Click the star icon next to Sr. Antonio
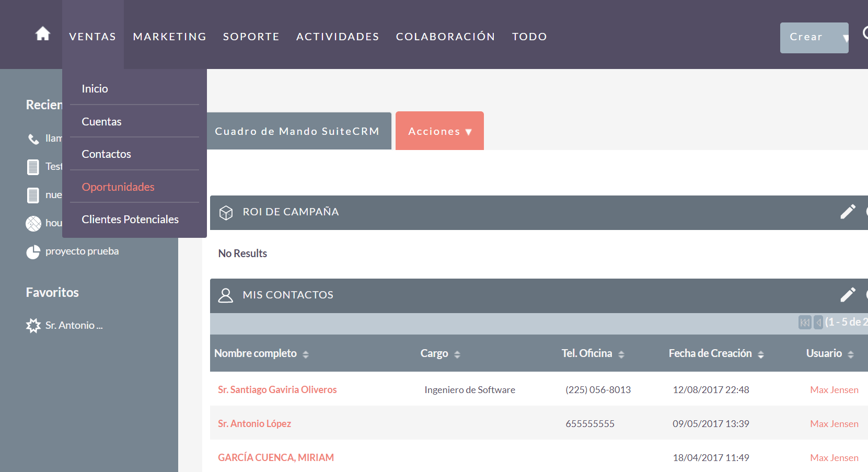Viewport: 868px width, 472px height. tap(33, 325)
